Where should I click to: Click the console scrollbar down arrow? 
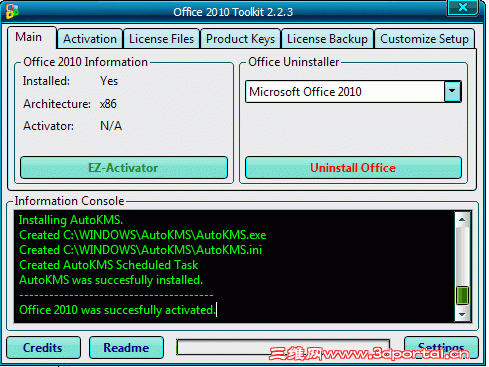pyautogui.click(x=462, y=314)
